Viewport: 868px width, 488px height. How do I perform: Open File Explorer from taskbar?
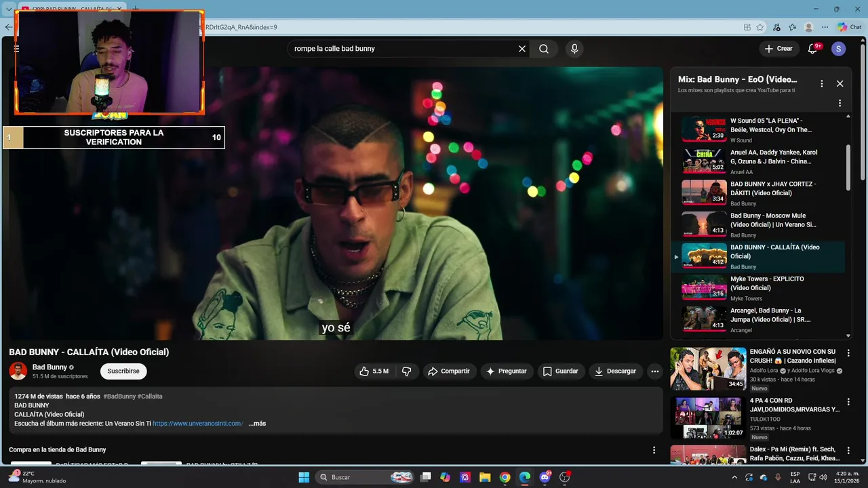point(485,477)
